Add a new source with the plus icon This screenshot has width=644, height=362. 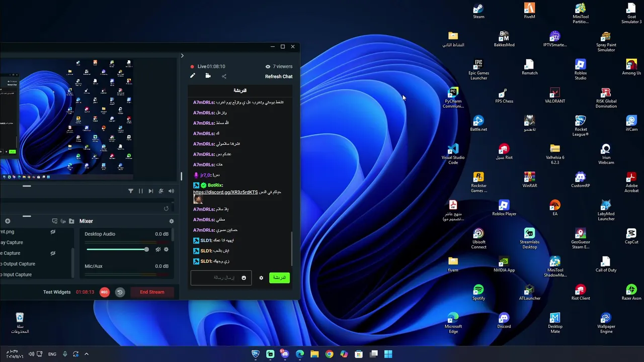point(8,221)
